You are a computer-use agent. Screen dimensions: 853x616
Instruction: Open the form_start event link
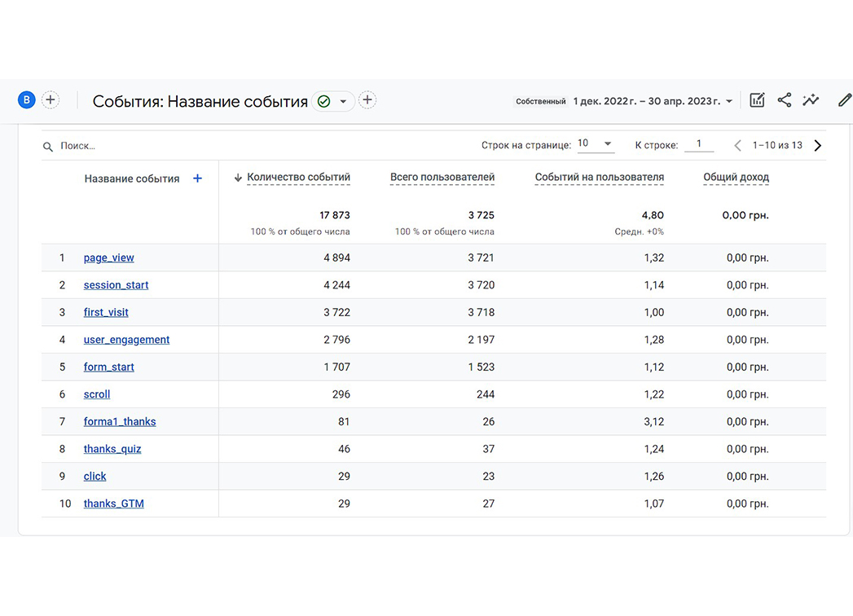(x=109, y=367)
